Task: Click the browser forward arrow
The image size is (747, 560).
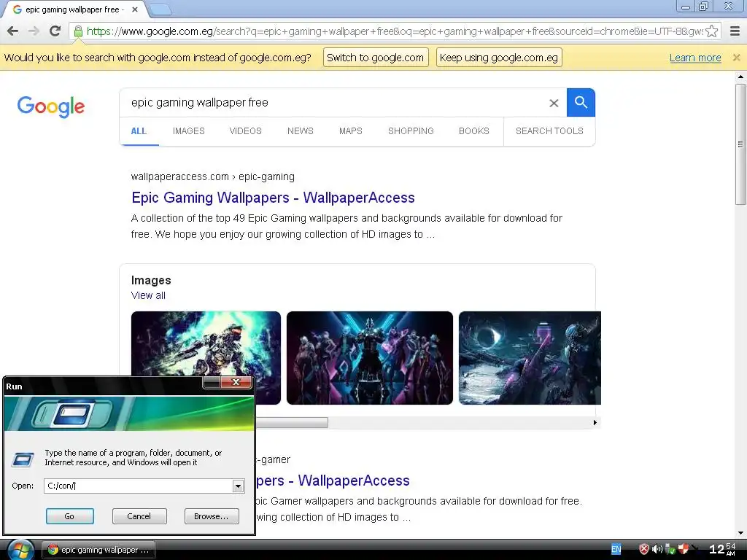Action: coord(34,31)
